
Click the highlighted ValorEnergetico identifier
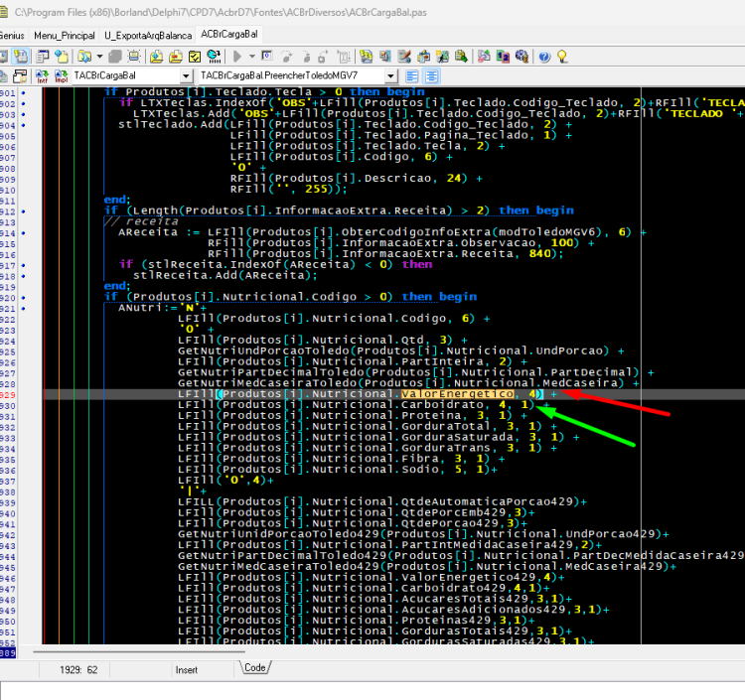(457, 394)
